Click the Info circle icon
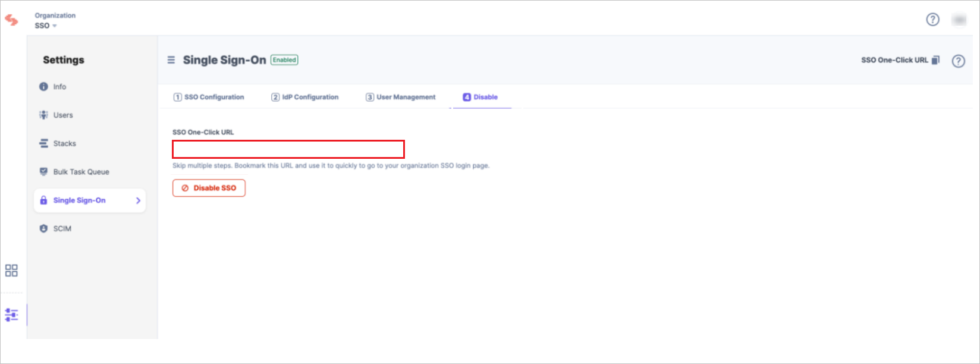Screen dimensions: 980x364 coord(43,87)
